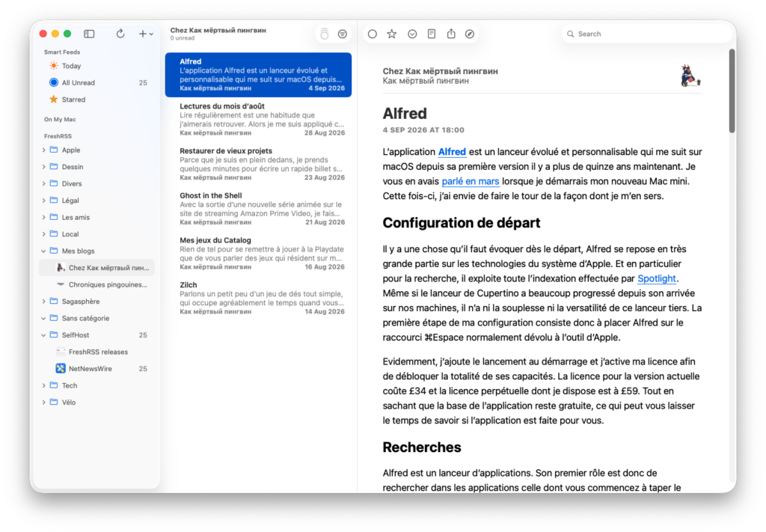Open the Lectures du mois d'août article
Viewport: 766px width, 532px height.
point(258,119)
